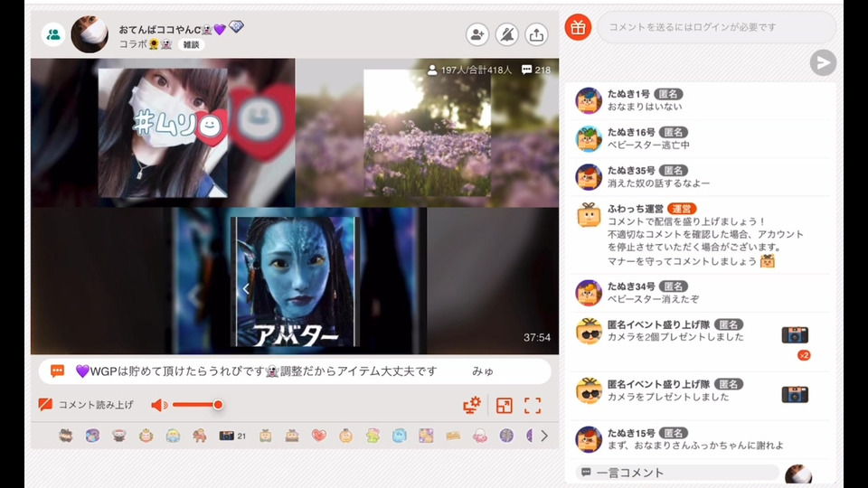Open the viewers list icon beside the avatar
The width and height of the screenshot is (868, 488).
[x=53, y=34]
